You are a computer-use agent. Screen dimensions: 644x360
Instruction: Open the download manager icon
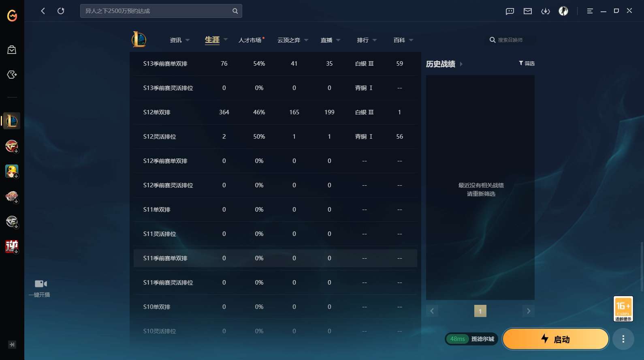coord(546,11)
